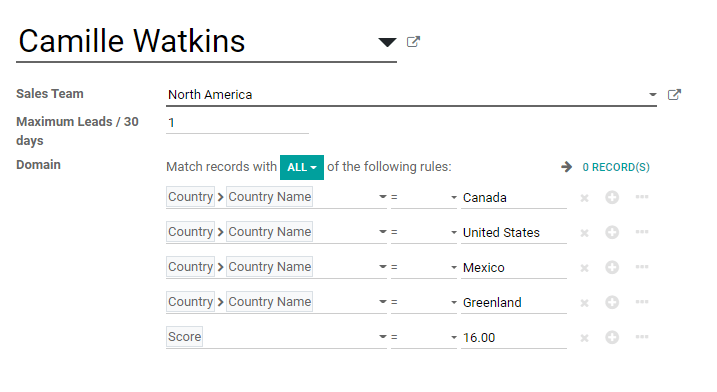Expand the Camille Watkins salesperson dropdown
Screen dimensions: 717x392
387,42
